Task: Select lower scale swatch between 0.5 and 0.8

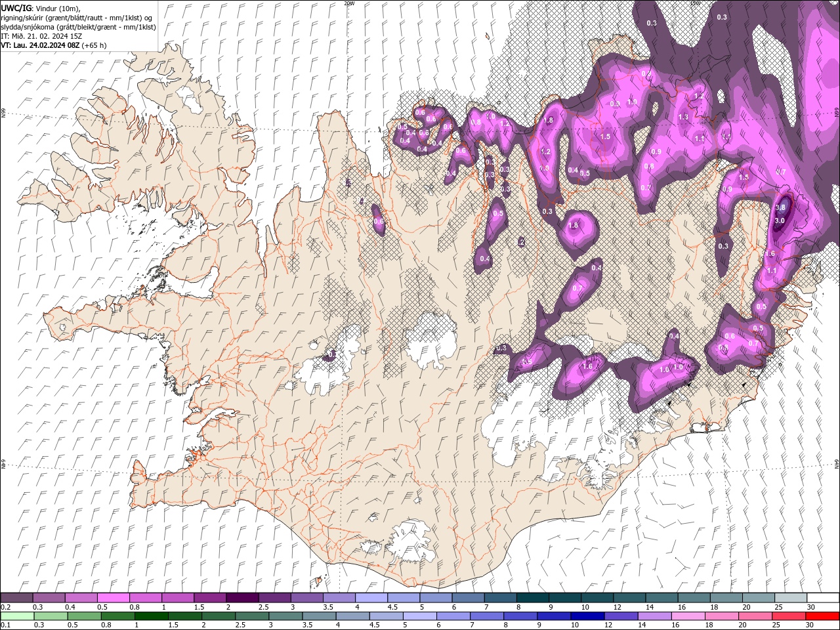Action: 85,616
